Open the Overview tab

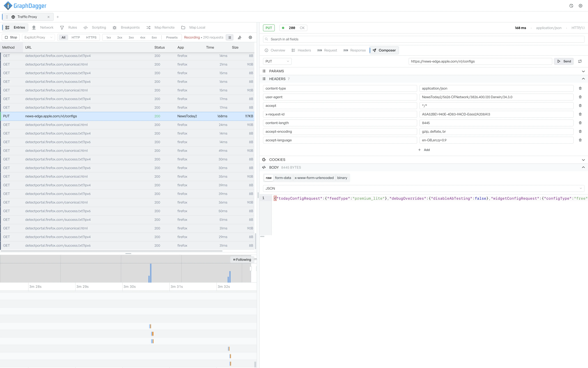pyautogui.click(x=275, y=50)
